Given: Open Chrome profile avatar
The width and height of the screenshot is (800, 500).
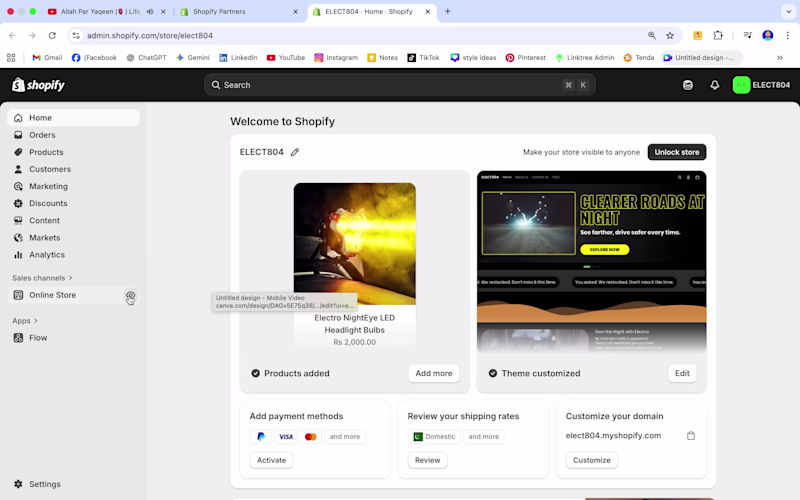Looking at the screenshot, I should [767, 35].
